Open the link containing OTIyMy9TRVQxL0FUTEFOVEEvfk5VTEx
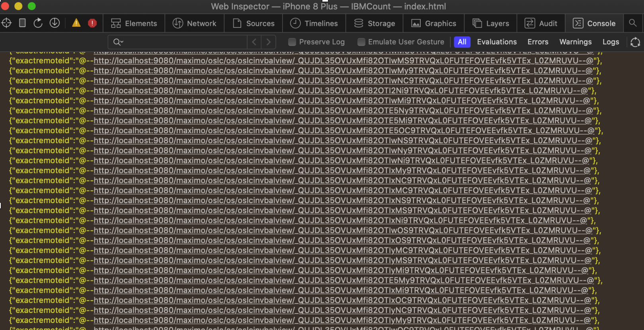Viewport: 644px width, 330px height. (342, 320)
